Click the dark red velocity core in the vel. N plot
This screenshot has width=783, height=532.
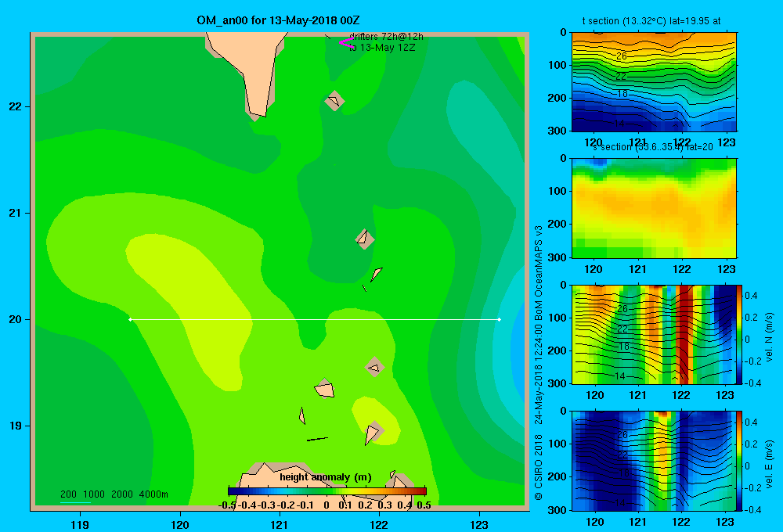pos(684,334)
